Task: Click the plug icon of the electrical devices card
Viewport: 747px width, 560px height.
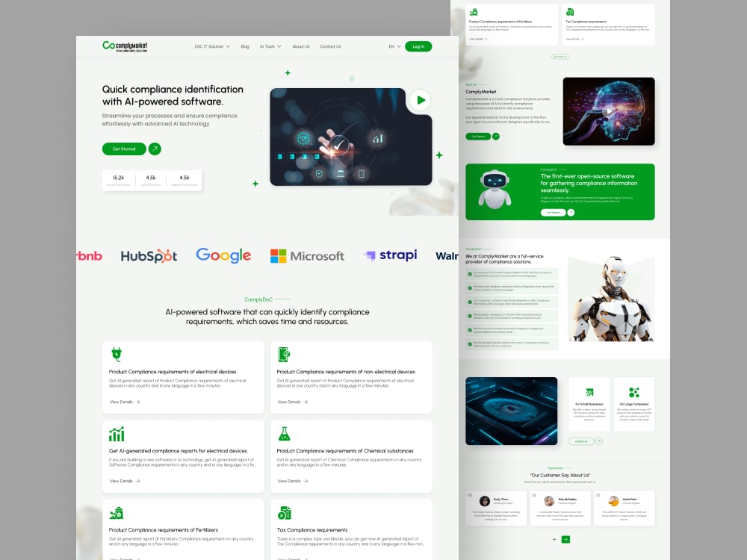Action: [117, 354]
